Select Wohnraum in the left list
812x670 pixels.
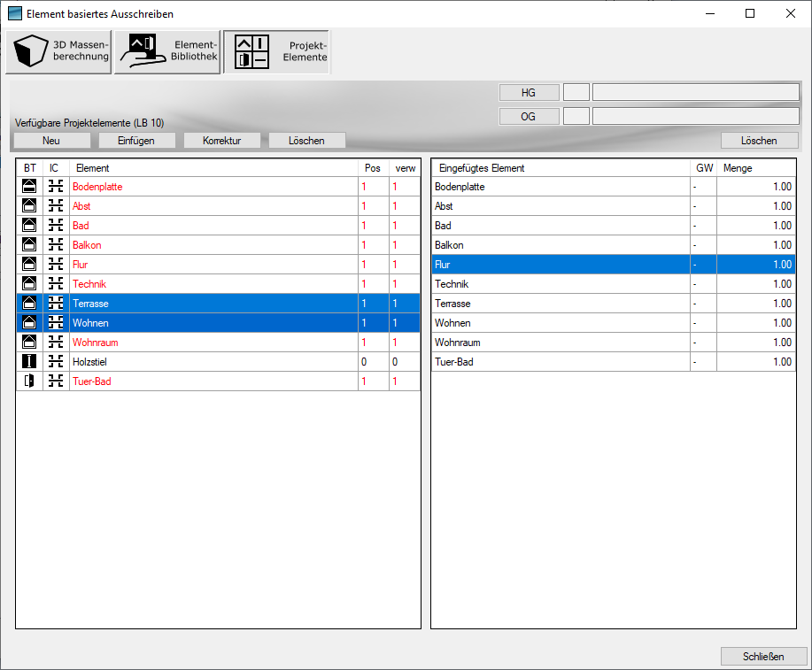tap(218, 342)
